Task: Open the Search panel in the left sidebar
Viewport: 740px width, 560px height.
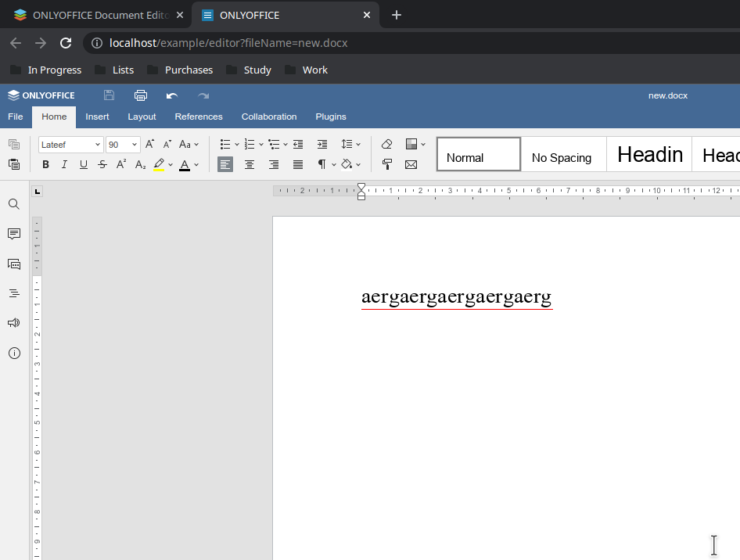Action: 13,204
